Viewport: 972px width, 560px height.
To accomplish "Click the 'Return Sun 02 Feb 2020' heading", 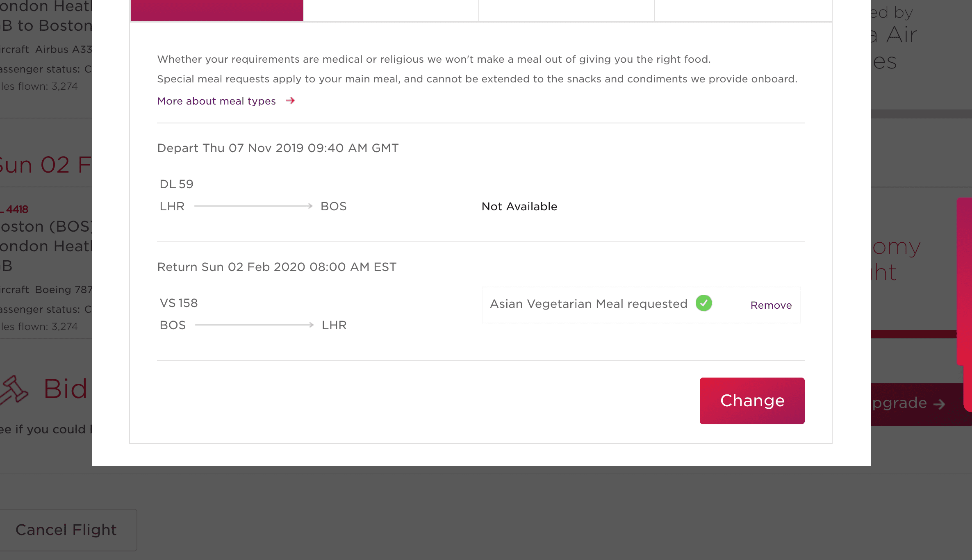I will 277,267.
